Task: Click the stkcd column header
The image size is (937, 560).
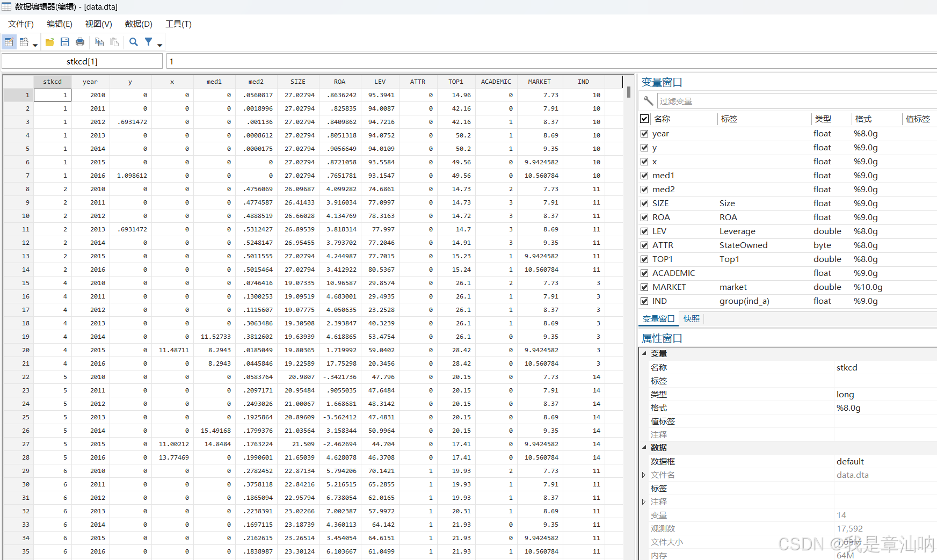Action: click(53, 82)
